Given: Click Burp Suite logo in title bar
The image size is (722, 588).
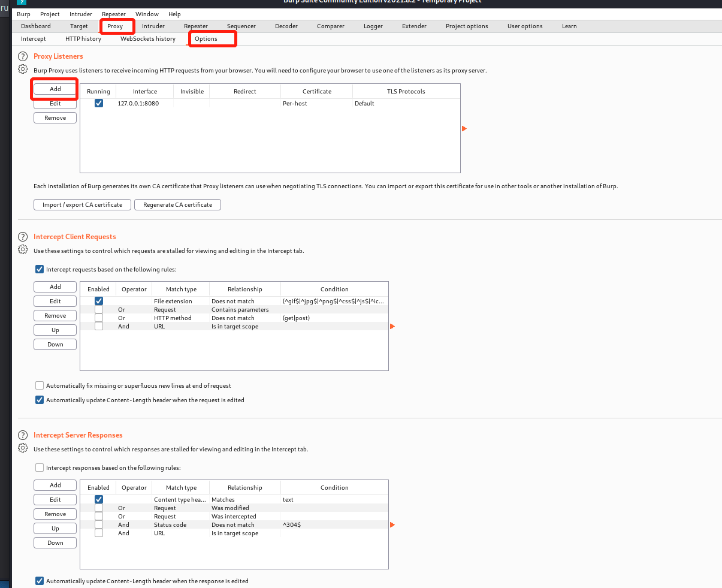Looking at the screenshot, I should 22,2.
